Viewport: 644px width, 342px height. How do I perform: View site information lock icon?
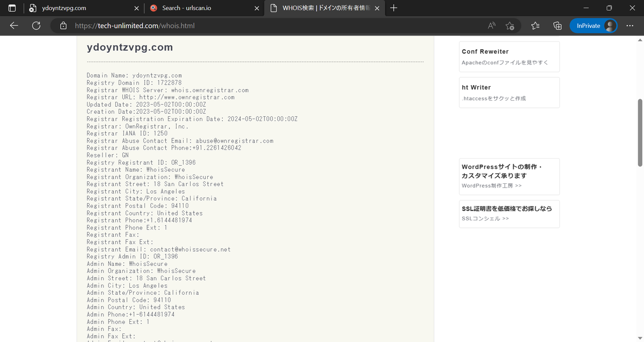(63, 26)
